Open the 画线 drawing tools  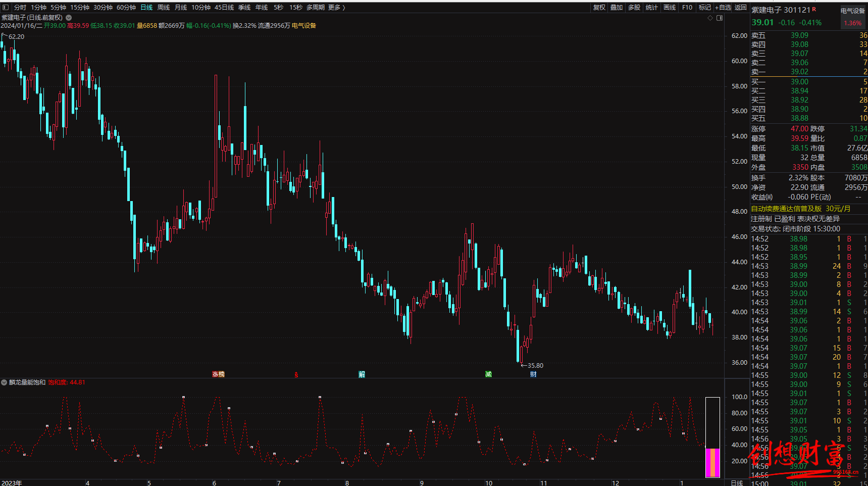point(670,8)
